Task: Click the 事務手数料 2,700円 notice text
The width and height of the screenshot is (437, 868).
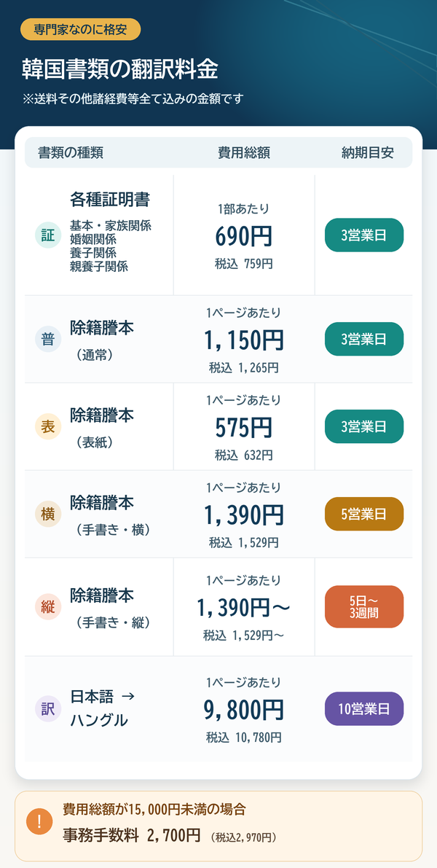Action: (x=133, y=835)
